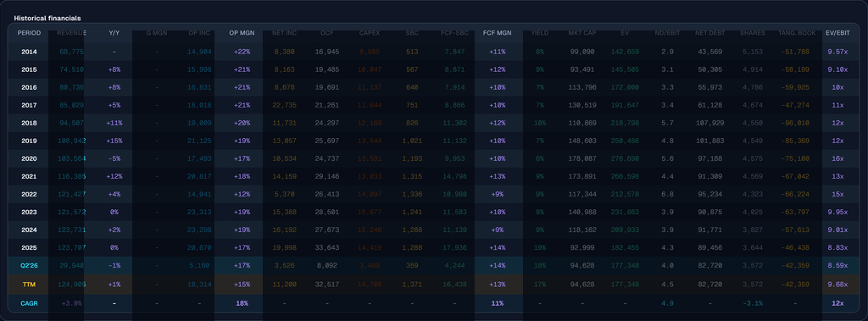Viewport: 868px width, 321px height.
Task: Click 2025 EV/EBIT value 8.83x
Action: 837,248
